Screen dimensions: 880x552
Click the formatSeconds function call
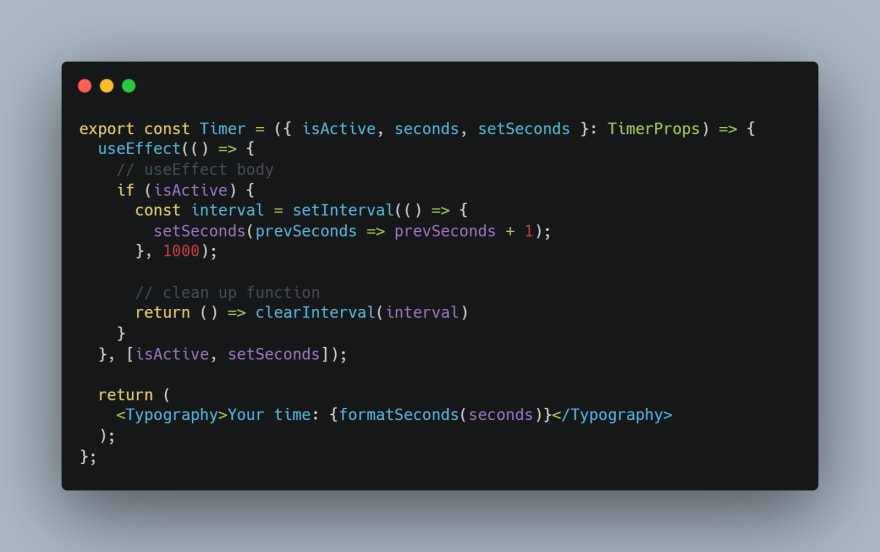pyautogui.click(x=398, y=415)
